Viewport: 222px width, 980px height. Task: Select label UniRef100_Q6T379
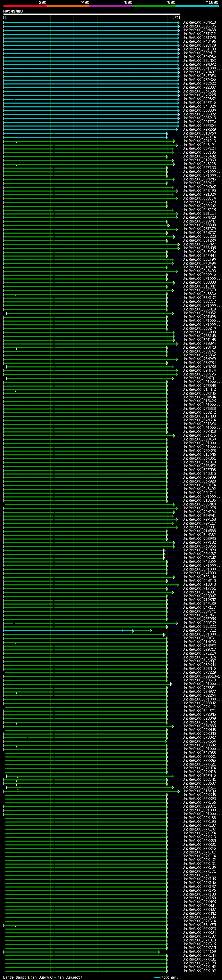(199, 229)
